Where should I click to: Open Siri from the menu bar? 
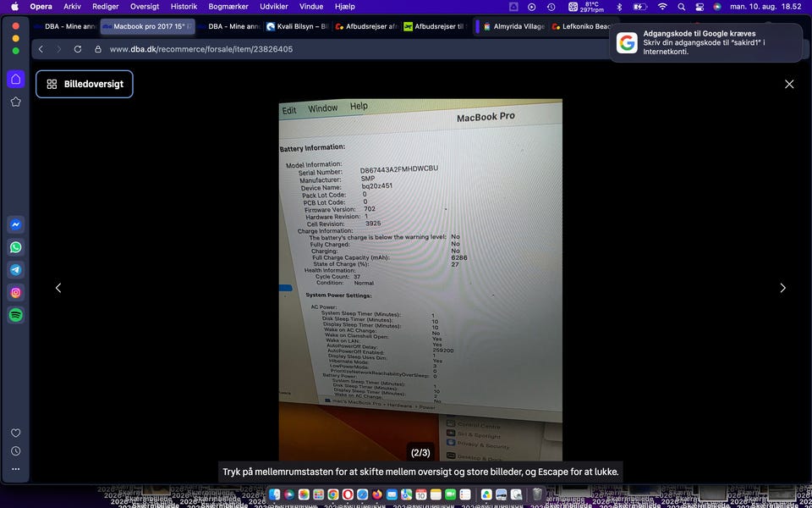717,7
